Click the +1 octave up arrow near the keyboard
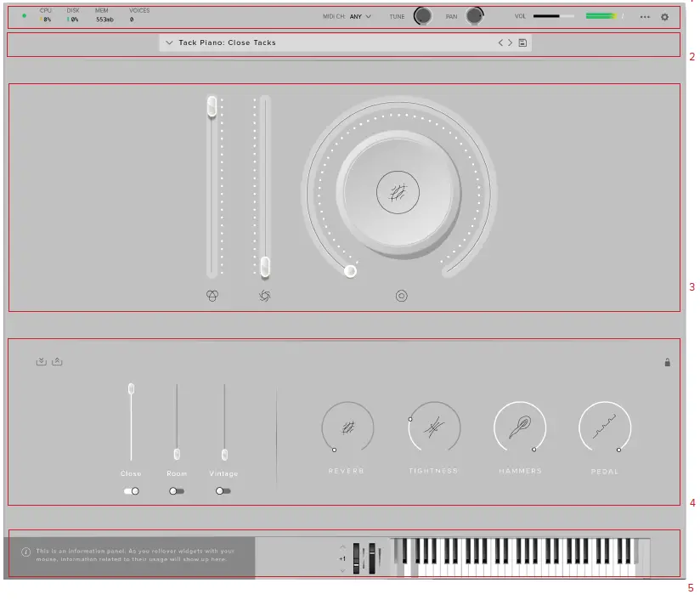Viewport: 700px width, 600px height. pos(344,548)
